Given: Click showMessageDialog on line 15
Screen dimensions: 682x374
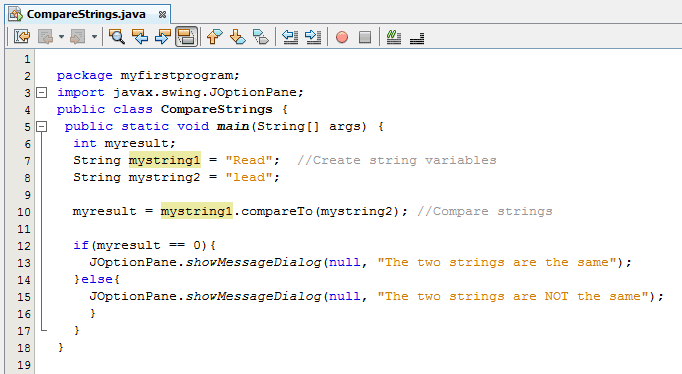Looking at the screenshot, I should [253, 297].
